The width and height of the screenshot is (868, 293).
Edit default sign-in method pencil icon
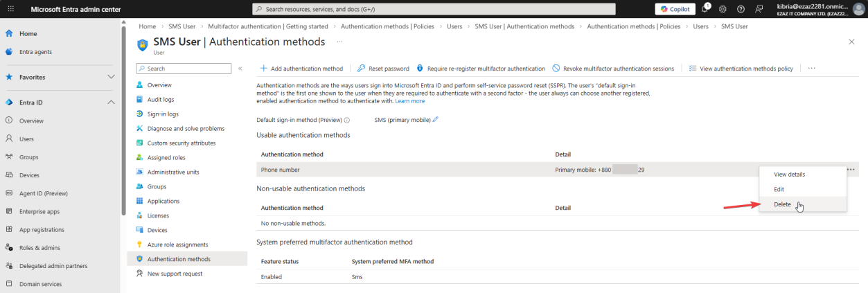[436, 120]
